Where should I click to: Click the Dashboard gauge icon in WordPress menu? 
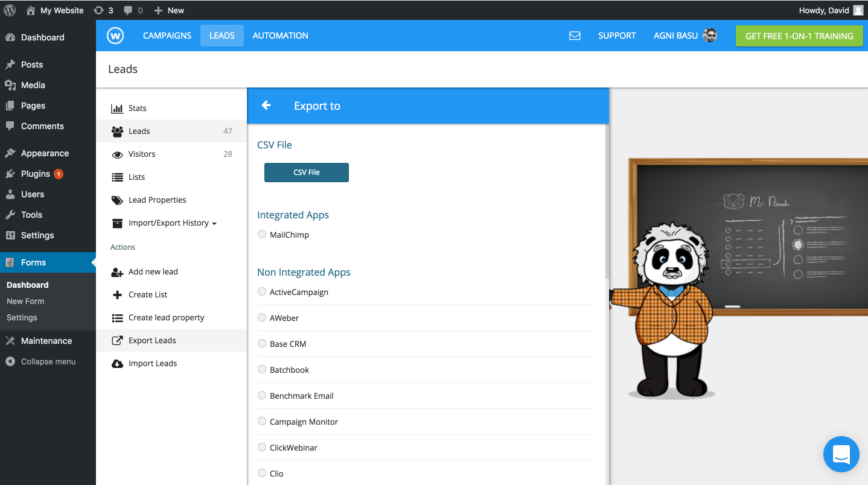pyautogui.click(x=10, y=37)
